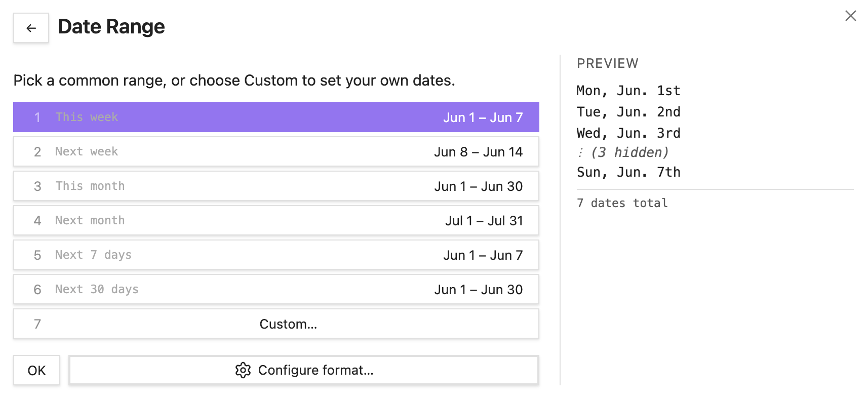Open the Custom... date range option
This screenshot has width=868, height=400.
point(276,324)
